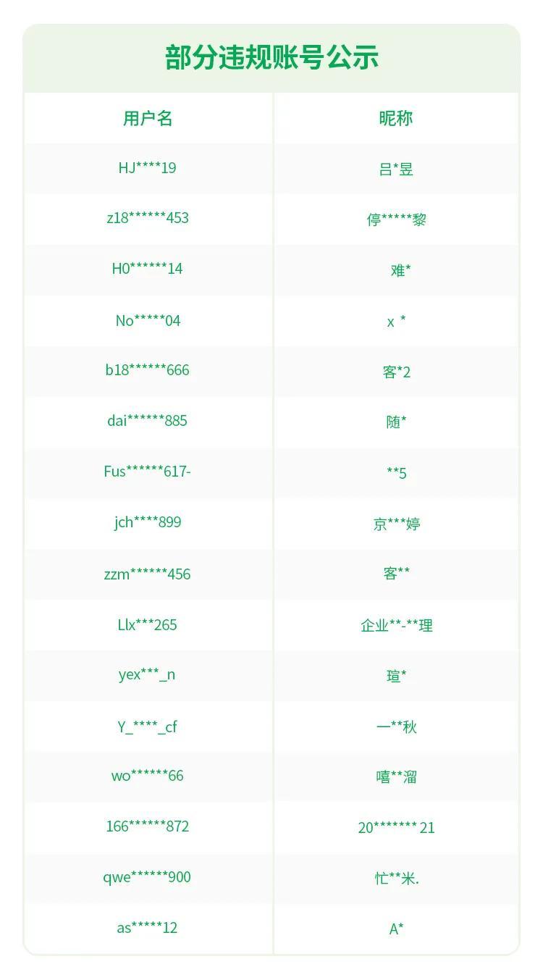Select username Y_****_cf
Viewport: 543px width, 980px height.
(x=148, y=726)
